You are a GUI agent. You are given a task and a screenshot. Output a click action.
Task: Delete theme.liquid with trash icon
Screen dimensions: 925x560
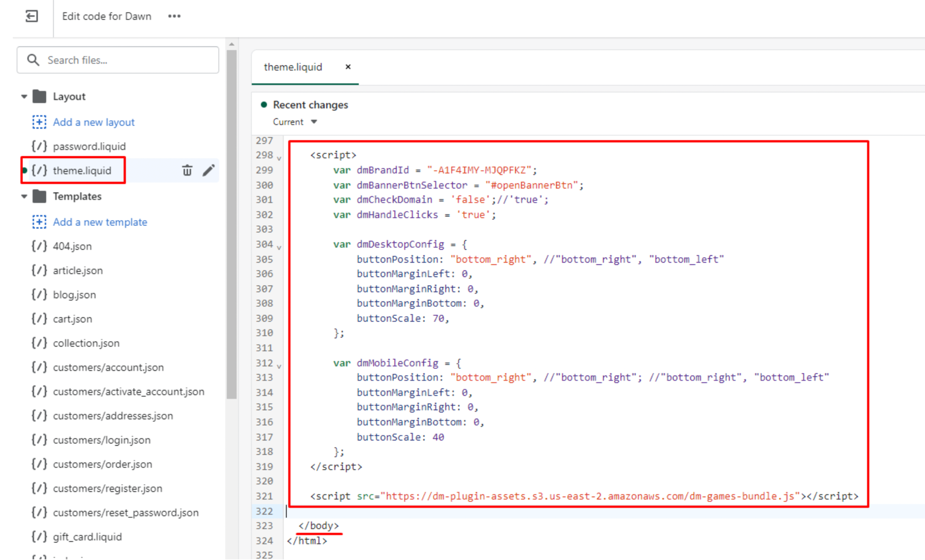click(187, 170)
